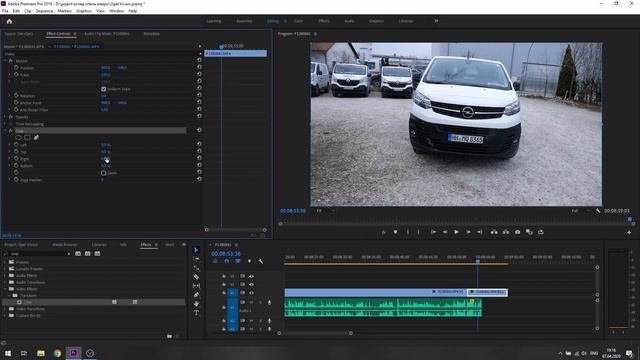
Task: Select the highlighted second video clip on V1
Action: pos(487,292)
